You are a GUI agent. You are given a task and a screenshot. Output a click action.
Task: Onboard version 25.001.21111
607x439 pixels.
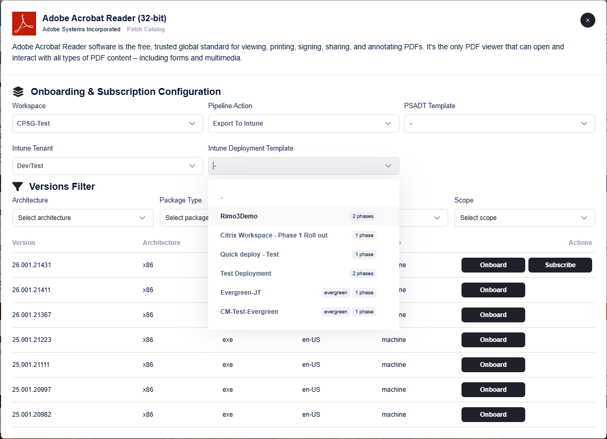[493, 365]
